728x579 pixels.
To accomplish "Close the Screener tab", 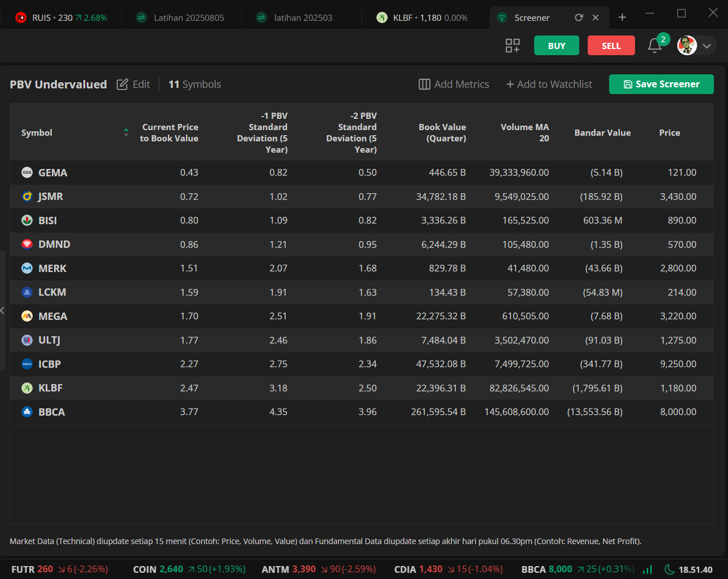I will (x=596, y=17).
